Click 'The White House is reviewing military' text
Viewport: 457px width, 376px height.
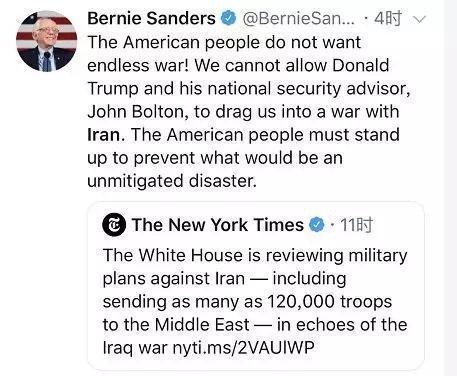255,256
